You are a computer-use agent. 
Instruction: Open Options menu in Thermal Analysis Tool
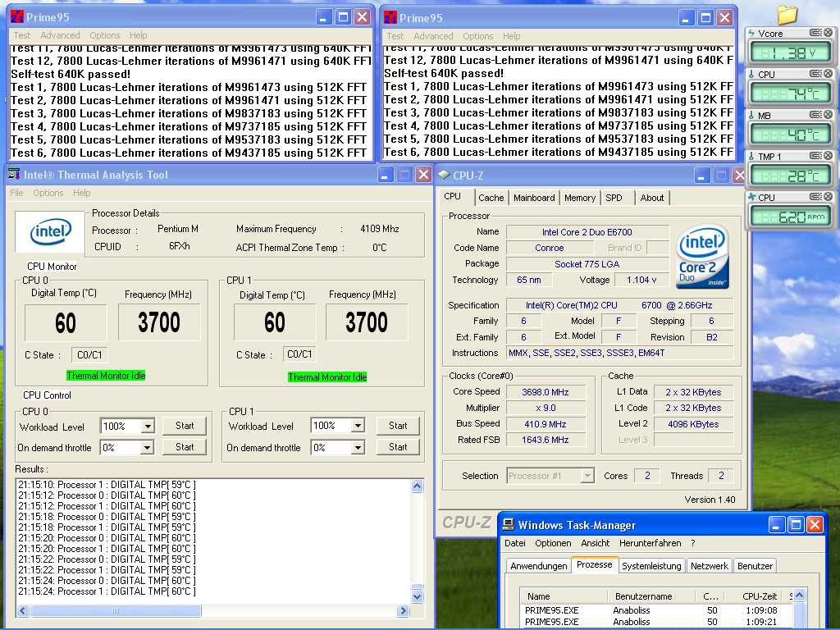[x=48, y=193]
